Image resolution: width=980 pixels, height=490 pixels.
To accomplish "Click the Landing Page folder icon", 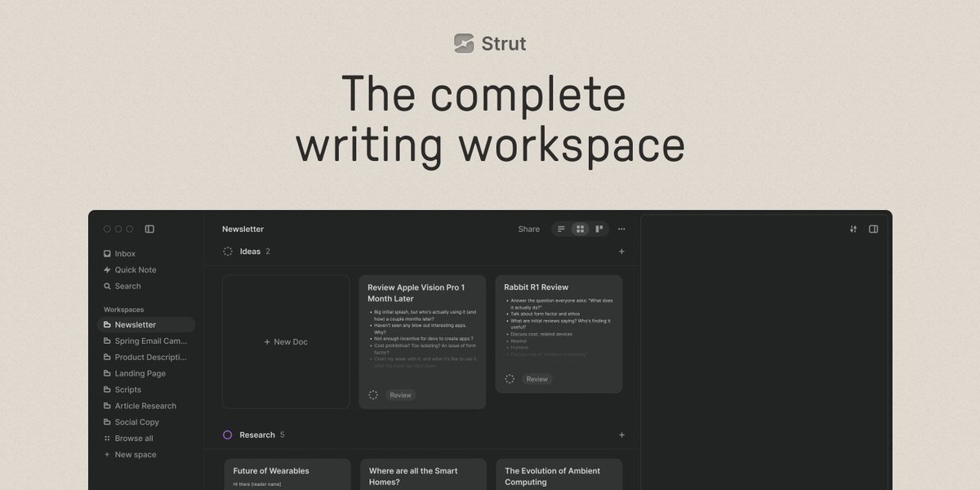I will [x=107, y=374].
